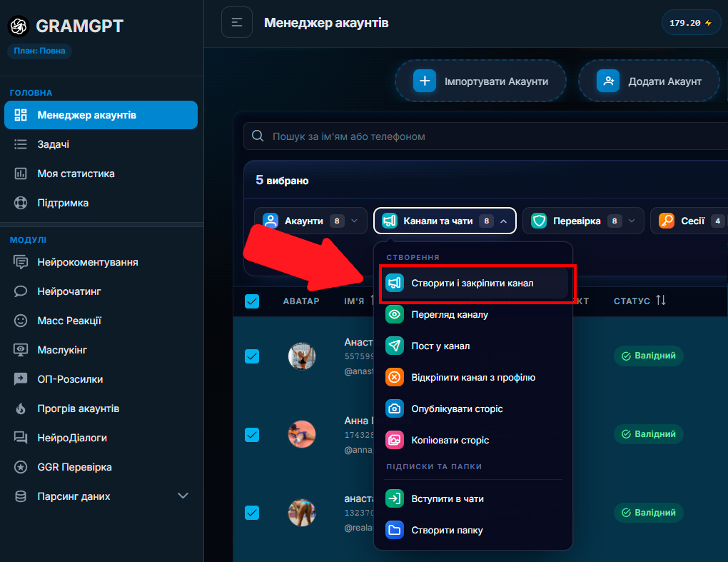Click the Прогрів акаунтів flame icon
728x562 pixels.
21,408
